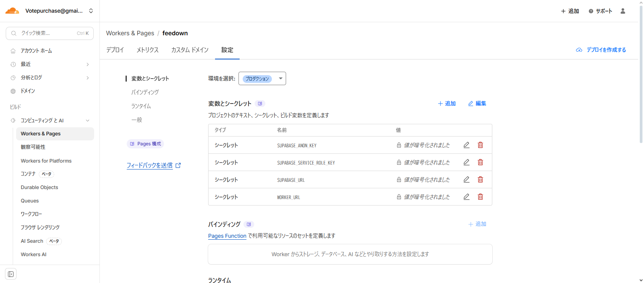644x283 pixels.
Task: Switch to the デプロイ tab
Action: point(115,50)
